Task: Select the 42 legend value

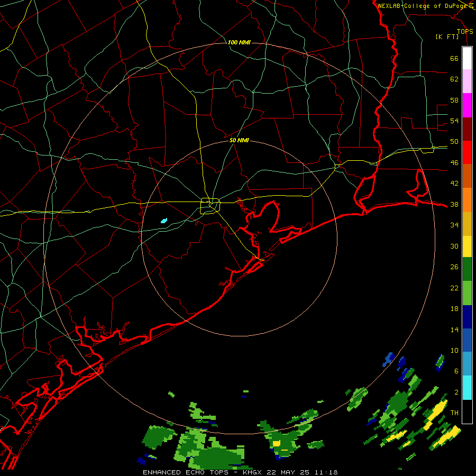Action: tap(454, 184)
